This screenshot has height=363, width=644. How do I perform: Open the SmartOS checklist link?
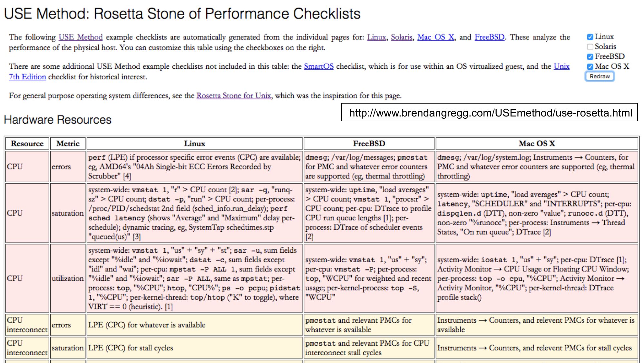tap(318, 66)
